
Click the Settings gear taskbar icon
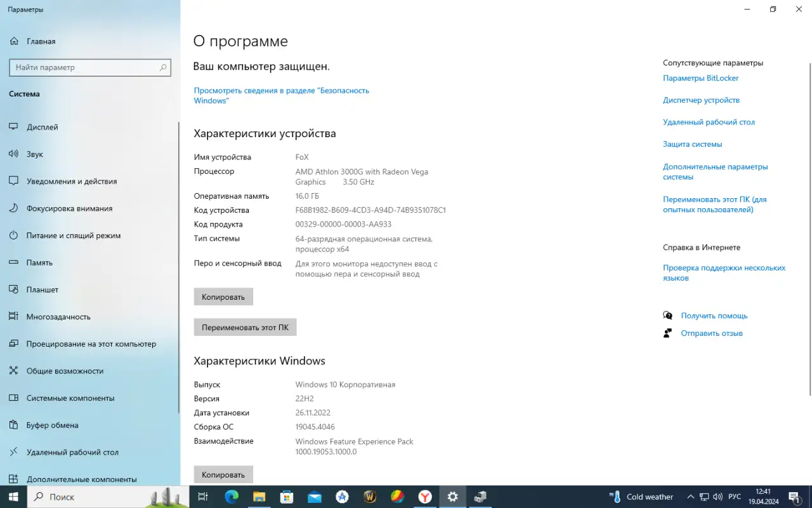coord(452,497)
